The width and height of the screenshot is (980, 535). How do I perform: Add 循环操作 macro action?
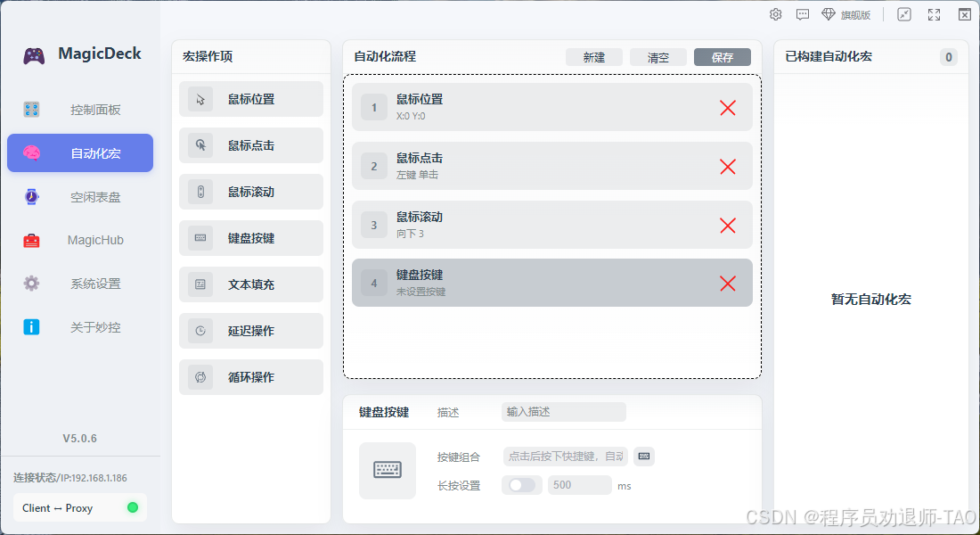[x=251, y=376]
